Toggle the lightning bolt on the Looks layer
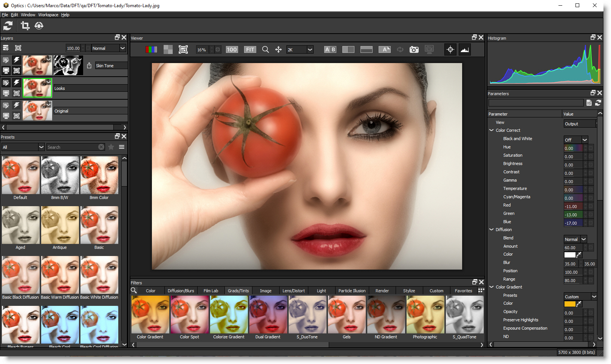 (17, 83)
